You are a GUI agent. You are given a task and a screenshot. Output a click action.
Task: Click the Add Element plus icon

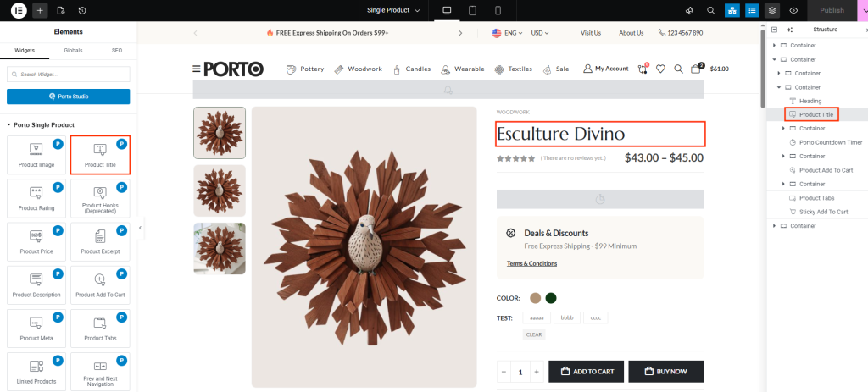[x=40, y=10]
